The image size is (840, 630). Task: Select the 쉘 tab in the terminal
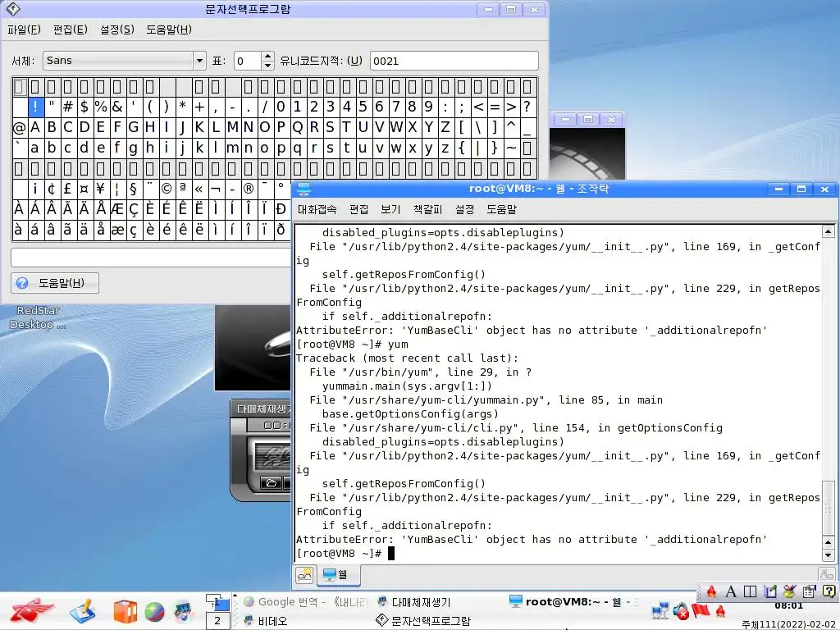(338, 575)
